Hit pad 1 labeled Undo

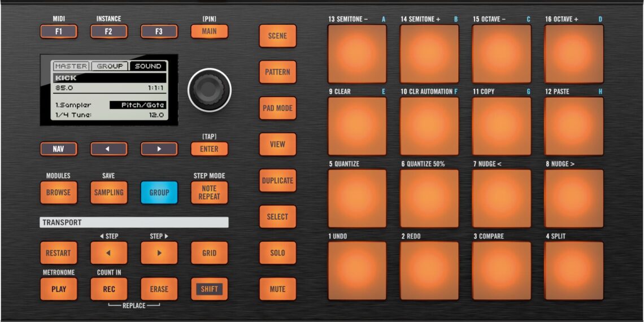point(357,271)
